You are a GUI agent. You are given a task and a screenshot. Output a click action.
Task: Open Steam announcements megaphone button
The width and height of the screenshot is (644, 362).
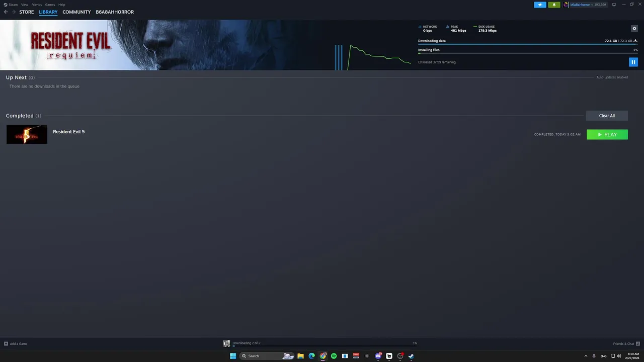tap(540, 5)
